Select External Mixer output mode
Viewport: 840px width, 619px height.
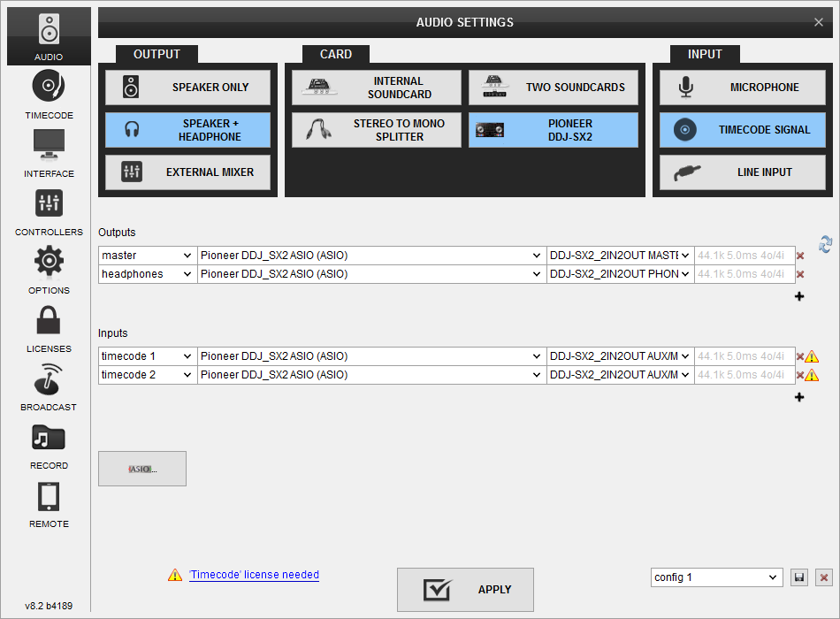click(x=188, y=172)
